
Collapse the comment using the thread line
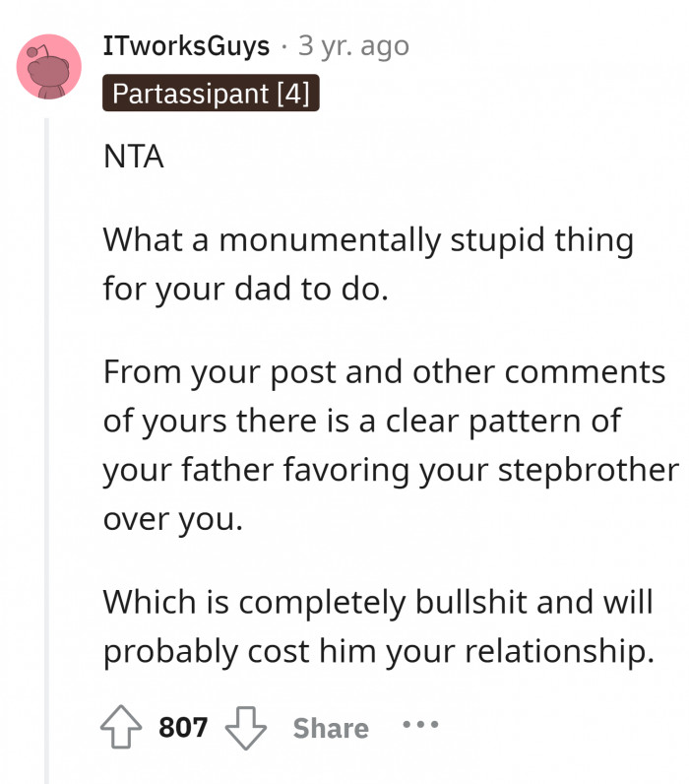(46, 443)
